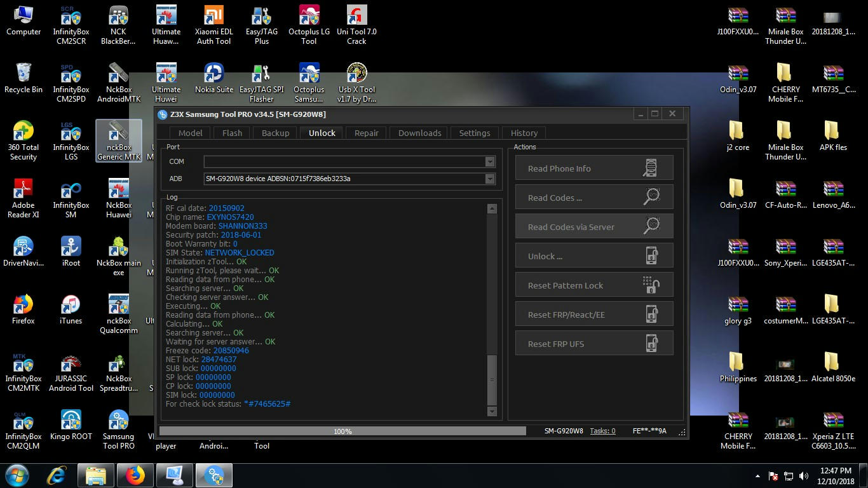Select the j2 core folder icon
The height and width of the screenshot is (488, 868).
click(738, 137)
